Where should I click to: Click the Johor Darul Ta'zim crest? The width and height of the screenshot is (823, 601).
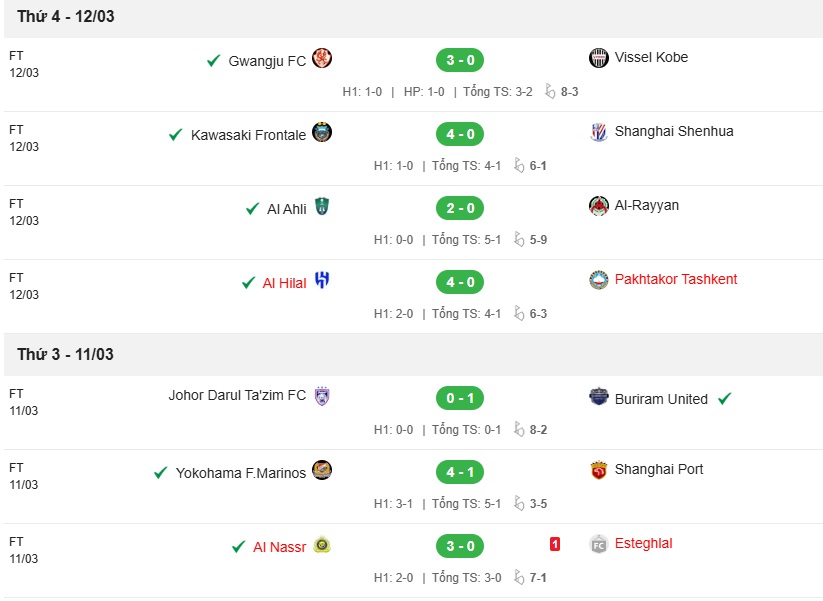tap(322, 396)
